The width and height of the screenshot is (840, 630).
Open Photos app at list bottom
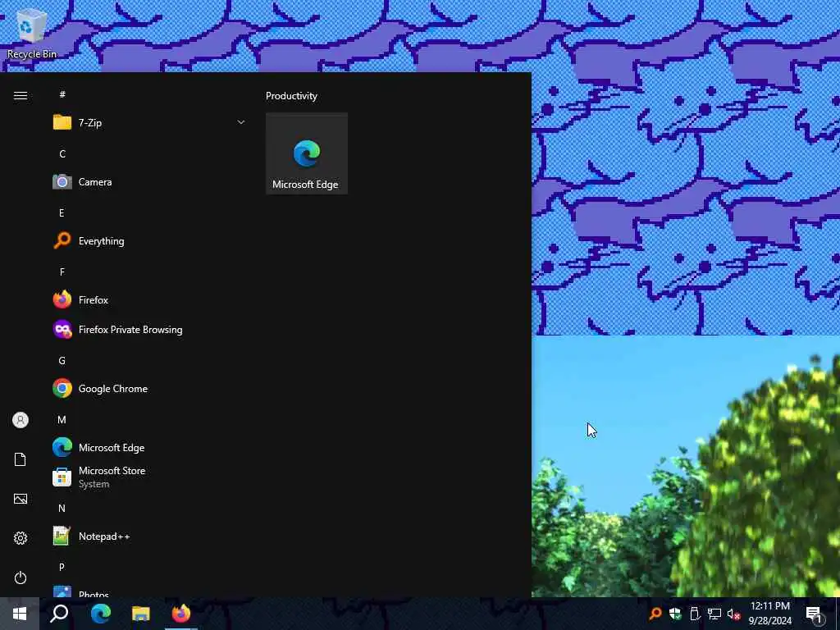149,591
